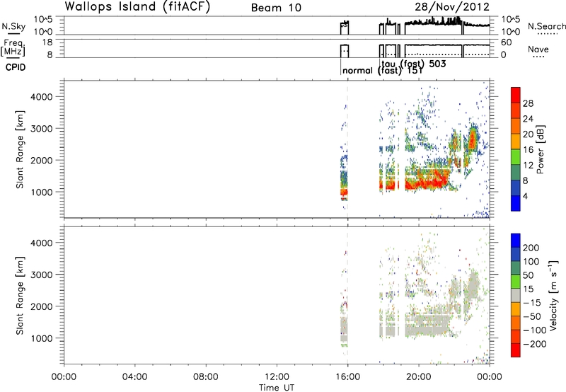Click the red bottom swatch of Velocity colorbar

pyautogui.click(x=516, y=350)
